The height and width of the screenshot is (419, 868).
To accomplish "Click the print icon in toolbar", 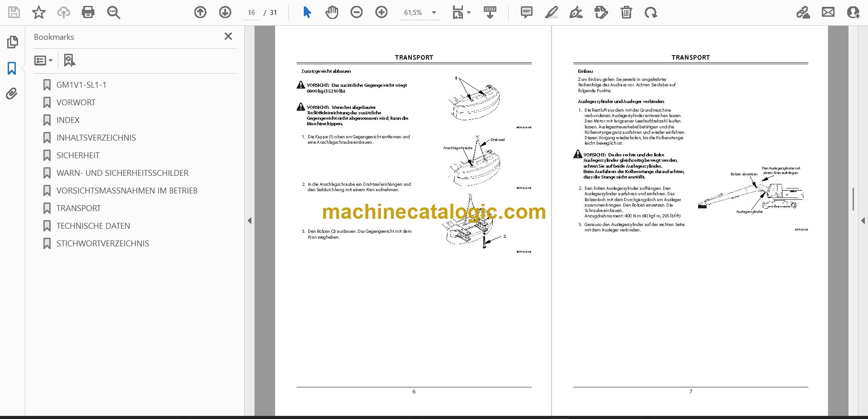I will [x=88, y=12].
